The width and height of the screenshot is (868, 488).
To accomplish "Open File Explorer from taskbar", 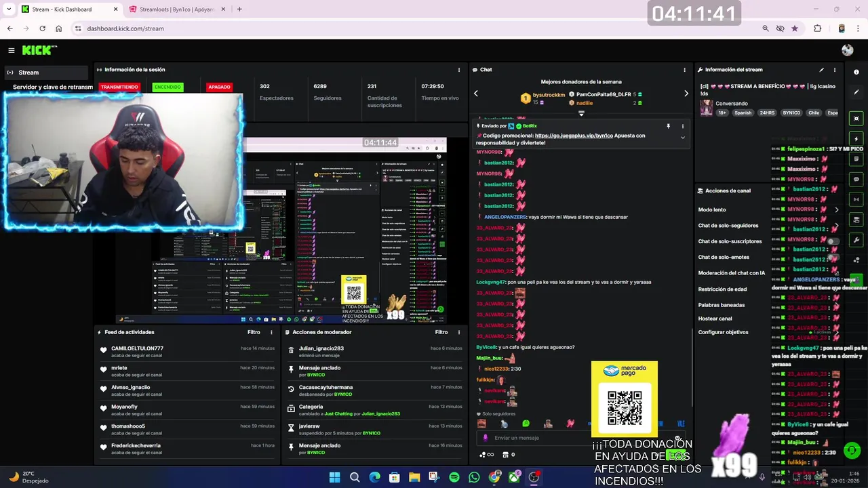I will (x=414, y=478).
